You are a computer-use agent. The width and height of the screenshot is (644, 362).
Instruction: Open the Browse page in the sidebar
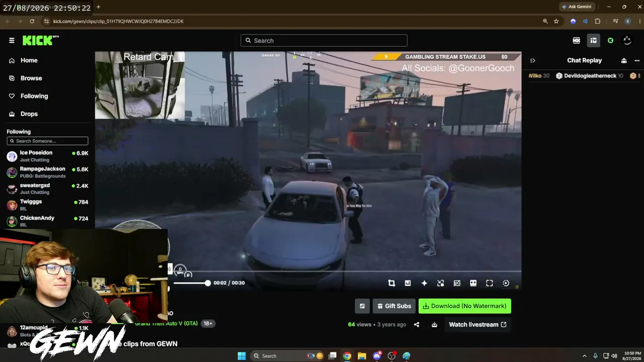tap(31, 78)
